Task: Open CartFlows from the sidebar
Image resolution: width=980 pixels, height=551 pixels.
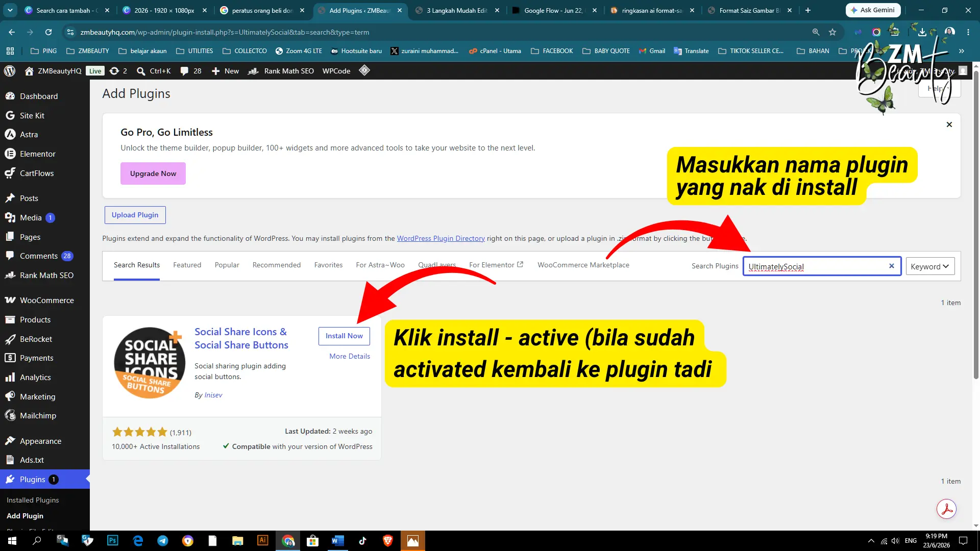Action: click(36, 173)
